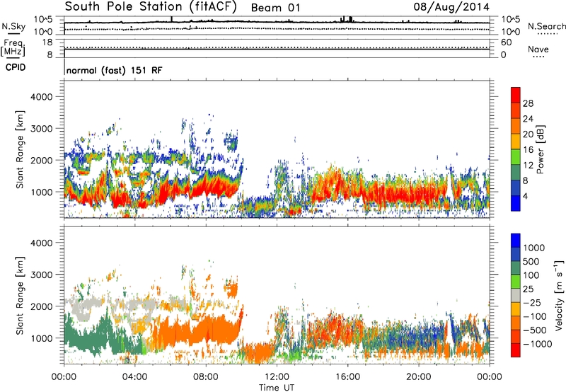Click the '18' frequency axis value
This screenshot has width=566, height=392.
click(x=47, y=42)
